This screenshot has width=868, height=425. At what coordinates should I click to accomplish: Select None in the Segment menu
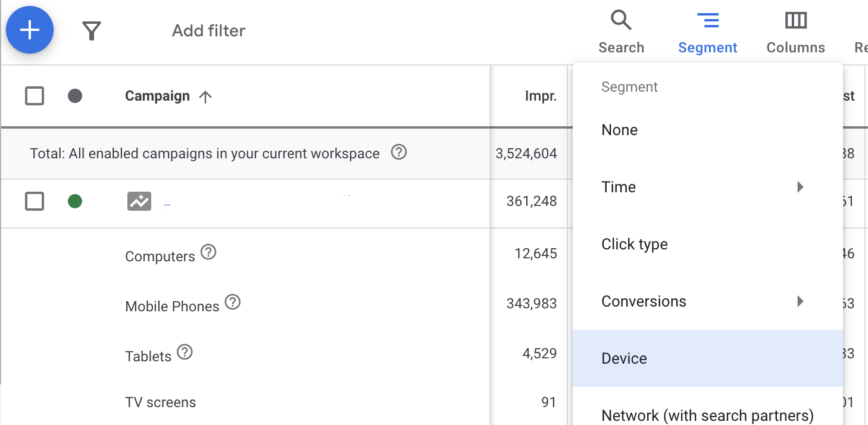(x=620, y=130)
